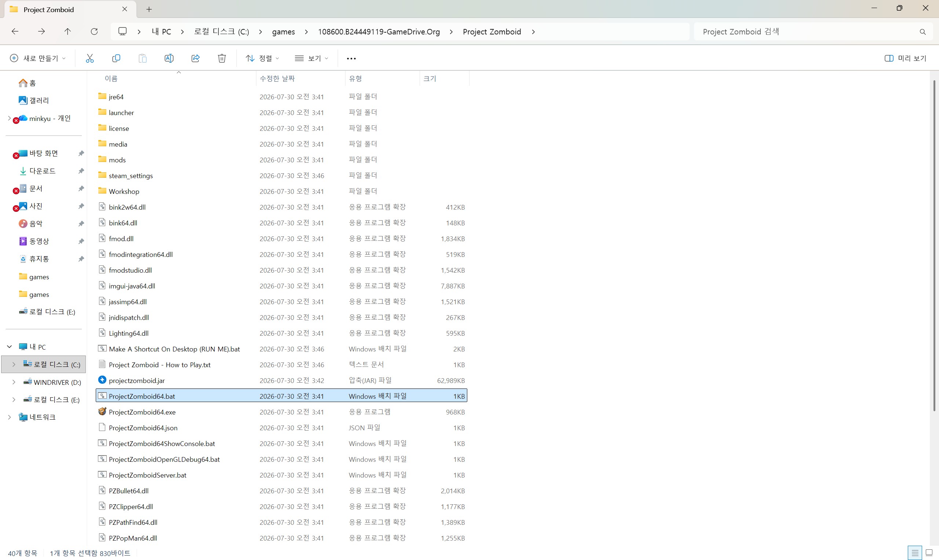Select Make A Shortcut On Desktop (RUN ME).bat

pos(175,349)
